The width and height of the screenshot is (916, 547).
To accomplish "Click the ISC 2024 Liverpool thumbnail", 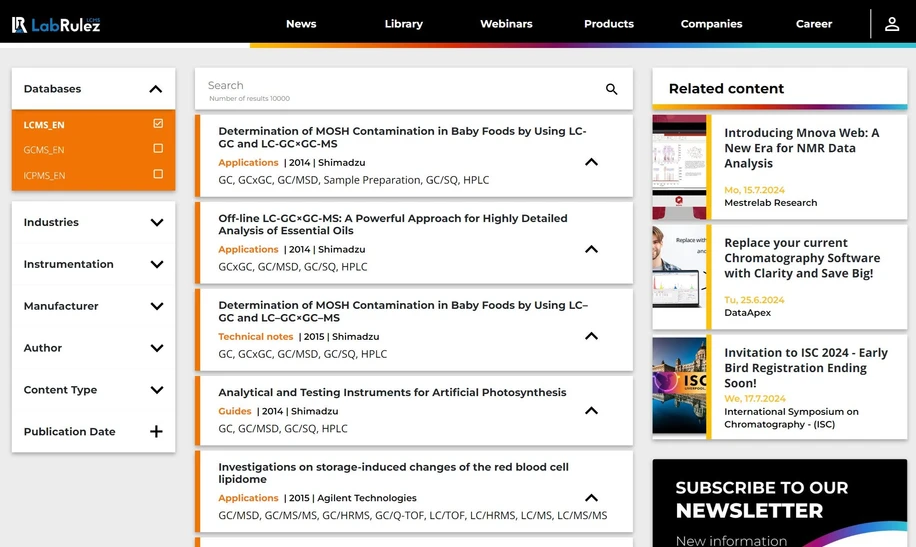I will click(679, 387).
